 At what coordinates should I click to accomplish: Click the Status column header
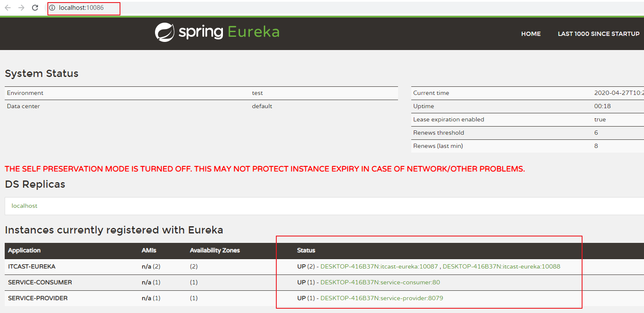(306, 250)
